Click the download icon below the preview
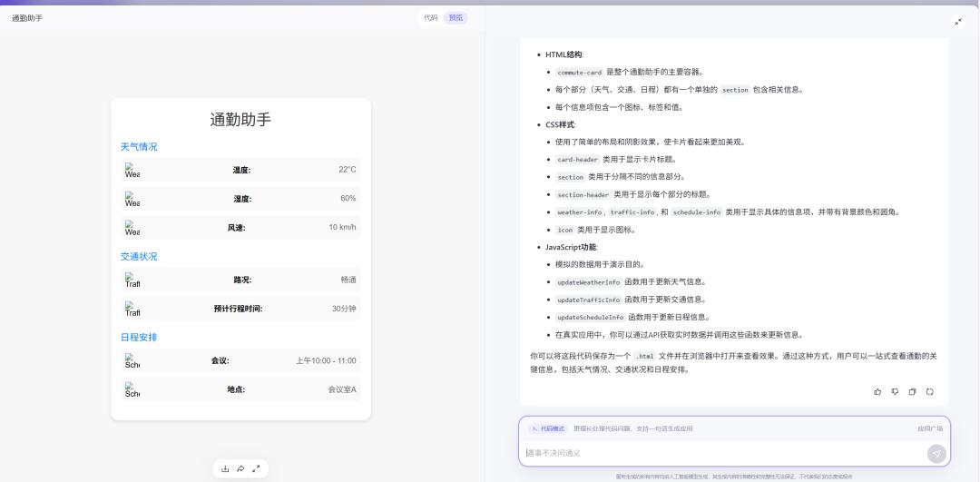Image resolution: width=980 pixels, height=482 pixels. click(x=225, y=468)
